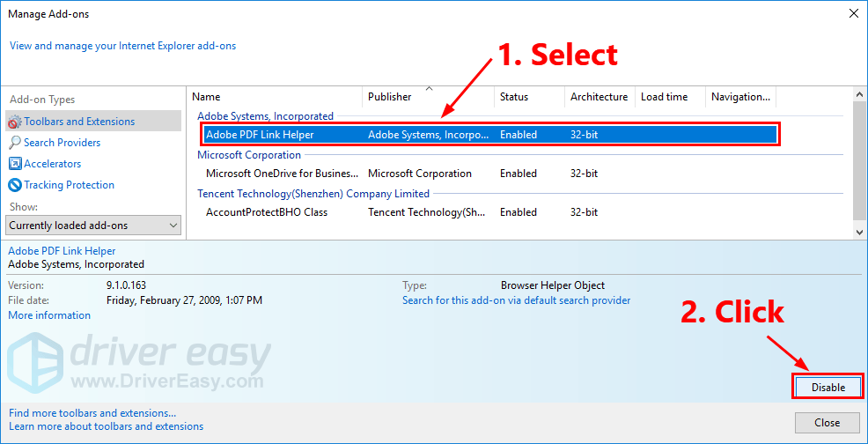This screenshot has width=868, height=444.
Task: Close the Manage Add-ons window
Action: coord(853,13)
